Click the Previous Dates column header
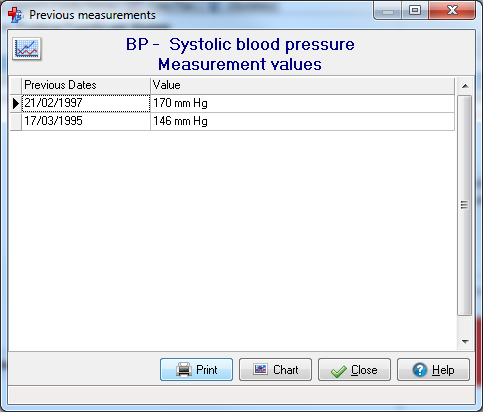 tap(86, 85)
